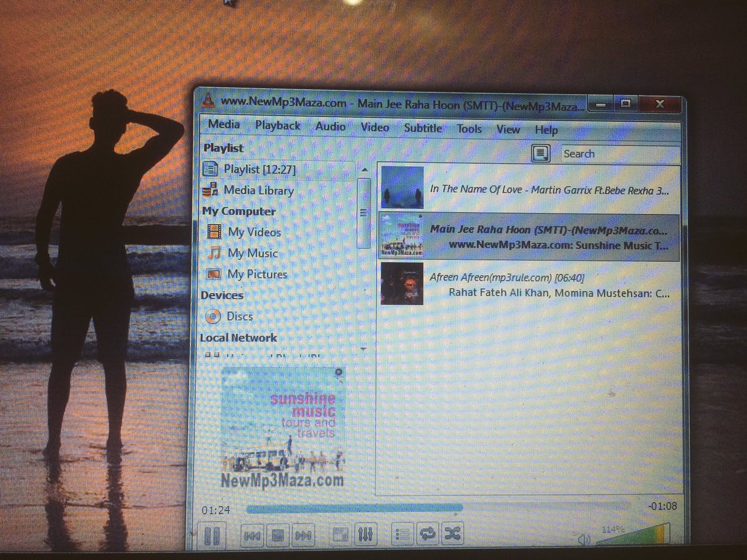Click Main Jee Raha Hoon album thumbnail
Image resolution: width=747 pixels, height=560 pixels.
coord(402,236)
